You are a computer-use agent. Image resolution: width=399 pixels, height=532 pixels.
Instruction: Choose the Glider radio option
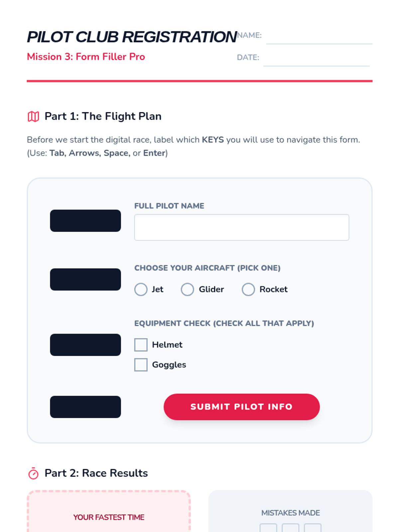click(x=188, y=289)
